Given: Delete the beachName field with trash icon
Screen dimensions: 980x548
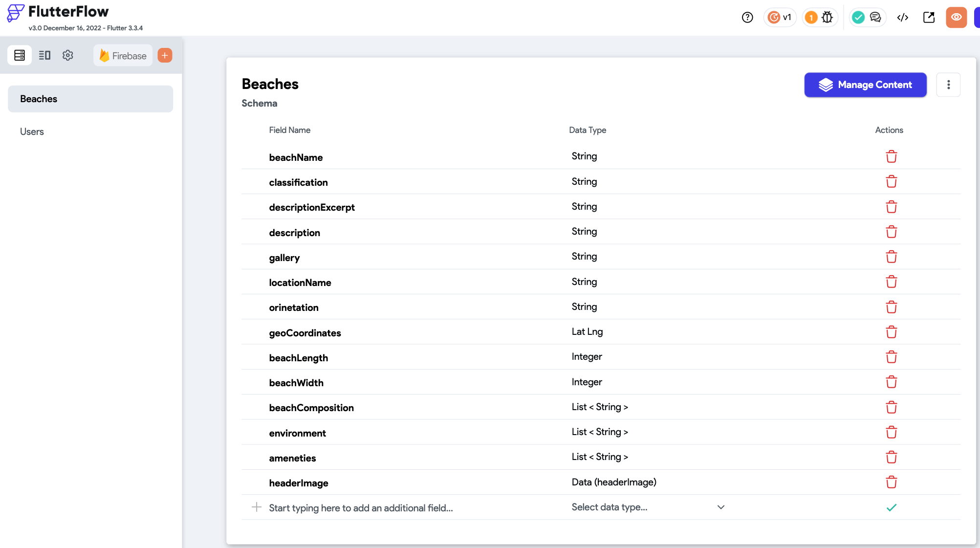Looking at the screenshot, I should point(891,157).
